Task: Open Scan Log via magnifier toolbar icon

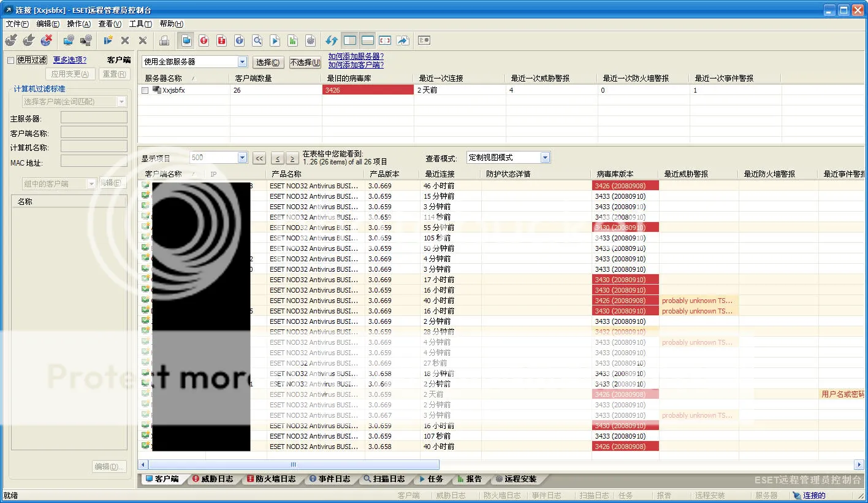Action: pos(257,40)
